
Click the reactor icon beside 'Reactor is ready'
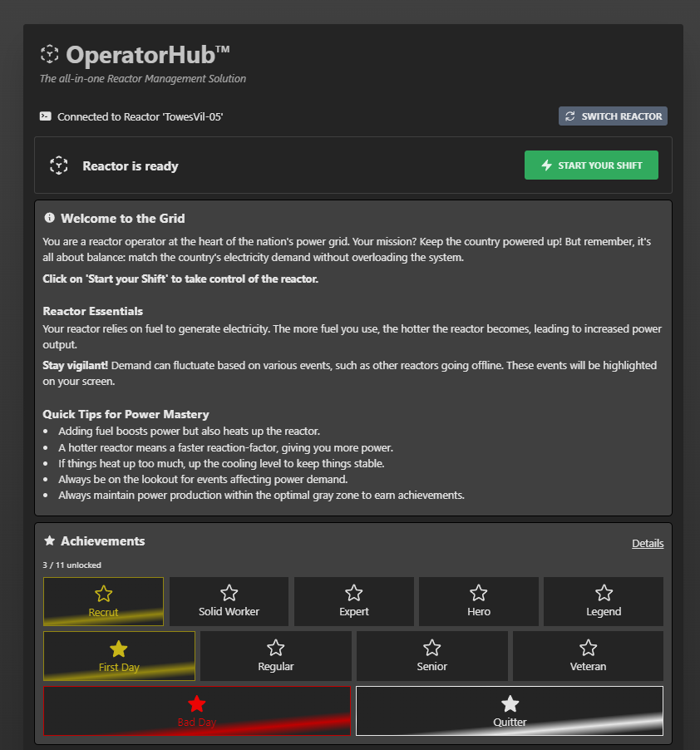[x=58, y=165]
